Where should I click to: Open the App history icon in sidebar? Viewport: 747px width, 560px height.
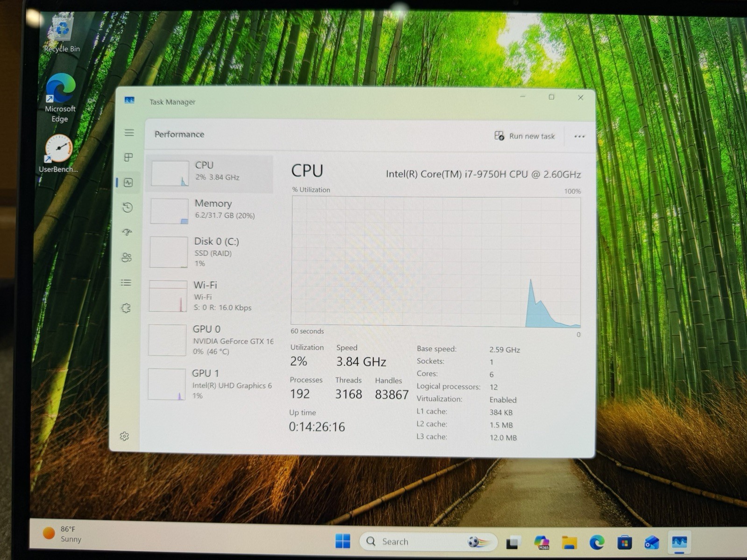pyautogui.click(x=127, y=207)
